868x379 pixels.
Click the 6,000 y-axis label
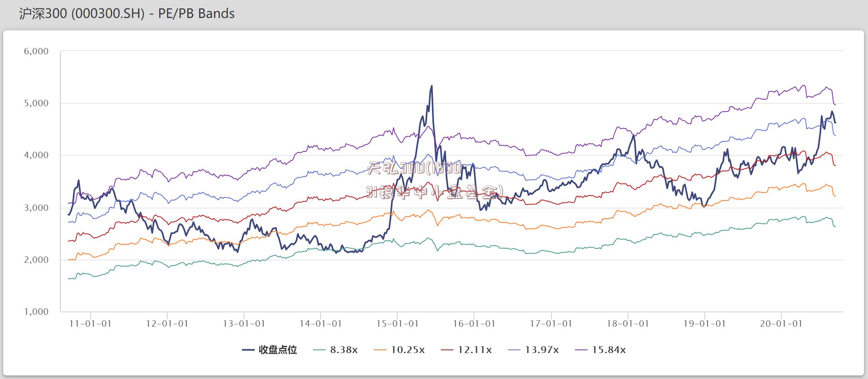click(x=36, y=51)
